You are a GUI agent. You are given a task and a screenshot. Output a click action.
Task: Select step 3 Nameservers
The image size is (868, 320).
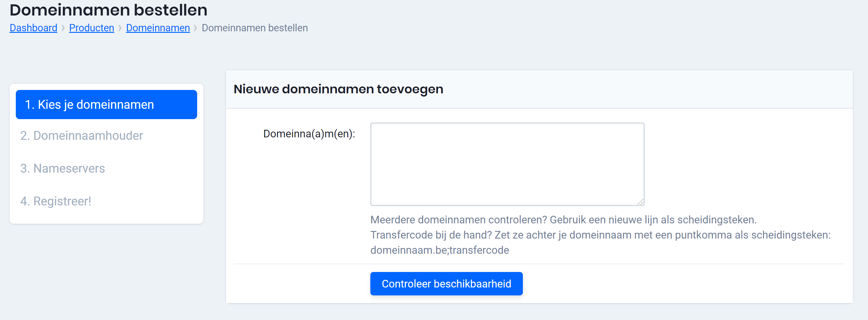pyautogui.click(x=62, y=168)
